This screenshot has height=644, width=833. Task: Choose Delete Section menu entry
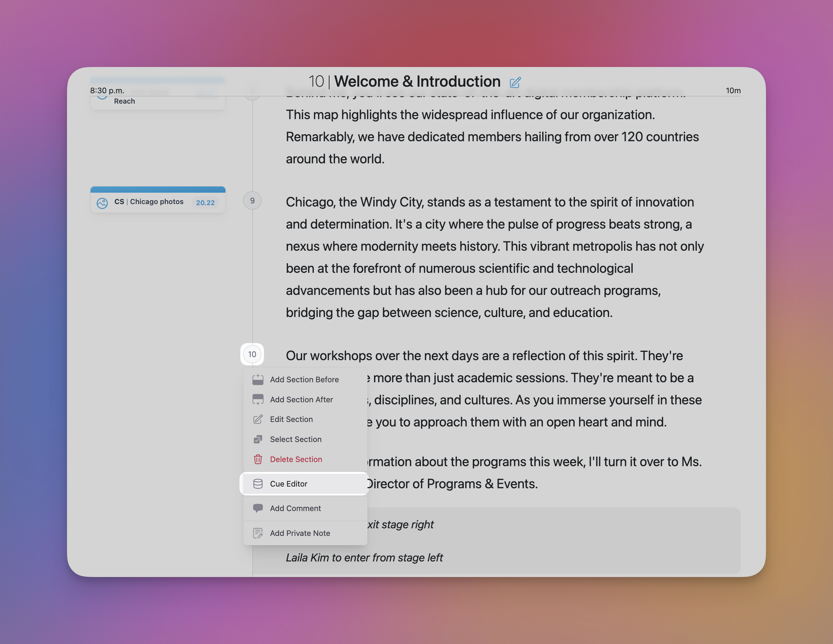coord(296,459)
